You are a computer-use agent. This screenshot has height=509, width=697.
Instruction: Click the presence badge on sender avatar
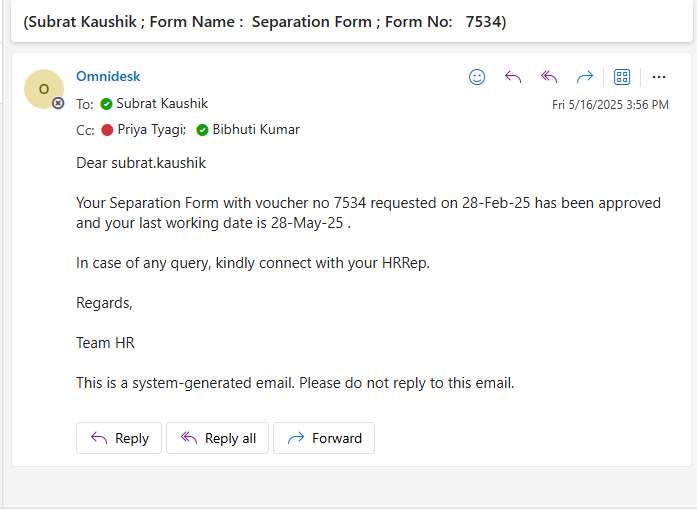coord(58,103)
